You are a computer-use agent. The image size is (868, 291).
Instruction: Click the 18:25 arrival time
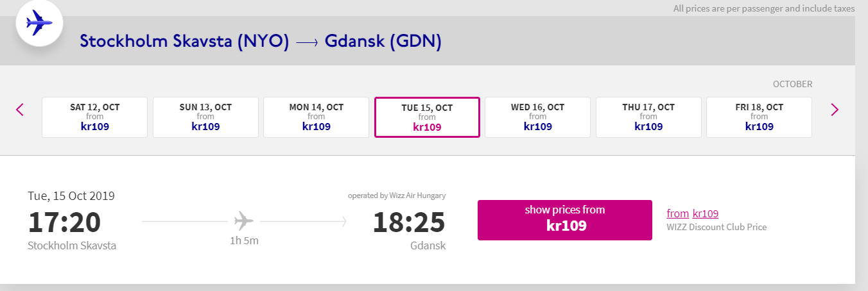tap(409, 222)
